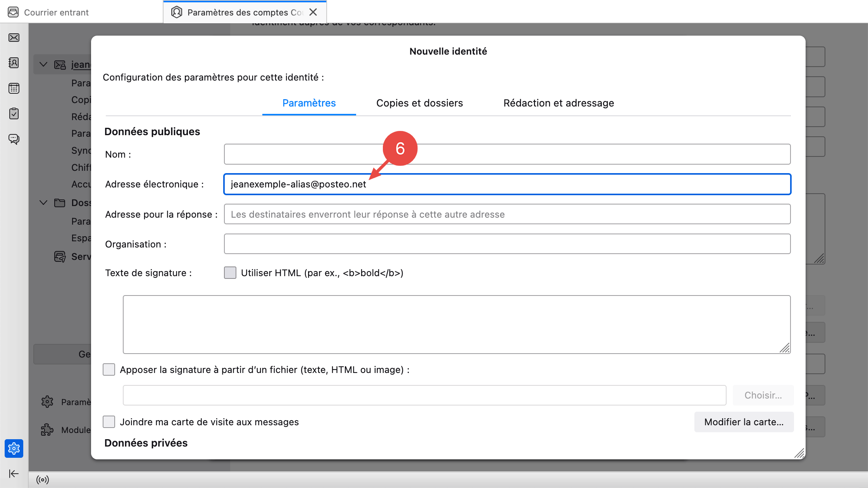Collapse the Dossiers locaux chevron

[43, 203]
